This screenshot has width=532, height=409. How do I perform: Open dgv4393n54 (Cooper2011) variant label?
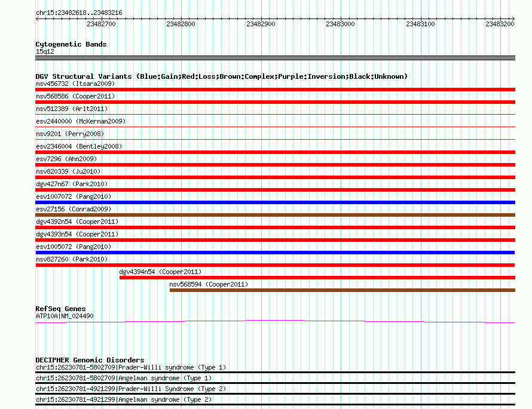pyautogui.click(x=77, y=234)
